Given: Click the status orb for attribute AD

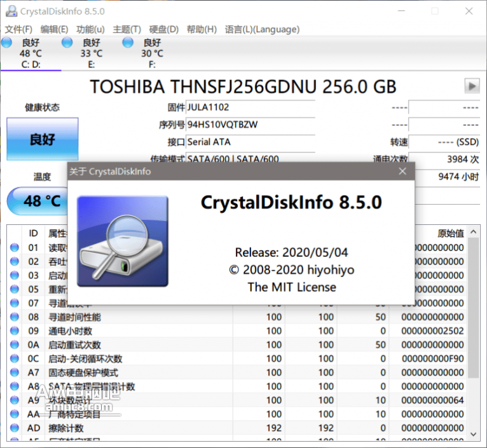Looking at the screenshot, I should coord(15,428).
